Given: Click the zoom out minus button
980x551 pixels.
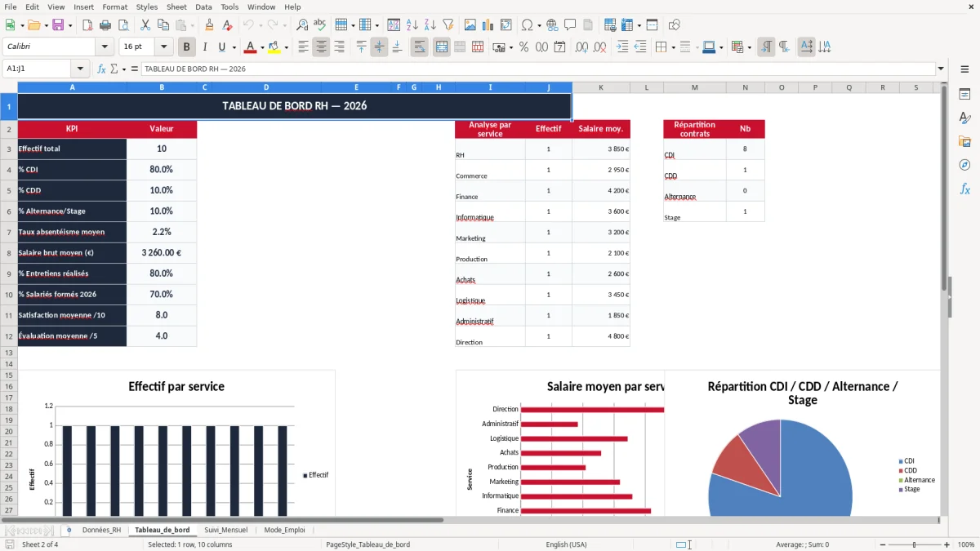Looking at the screenshot, I should click(x=881, y=544).
